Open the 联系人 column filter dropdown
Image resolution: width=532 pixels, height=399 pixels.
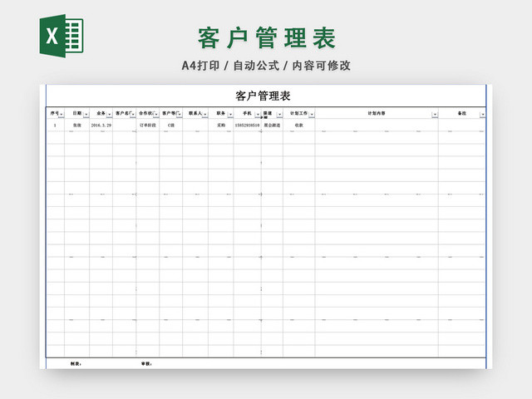[x=205, y=115]
